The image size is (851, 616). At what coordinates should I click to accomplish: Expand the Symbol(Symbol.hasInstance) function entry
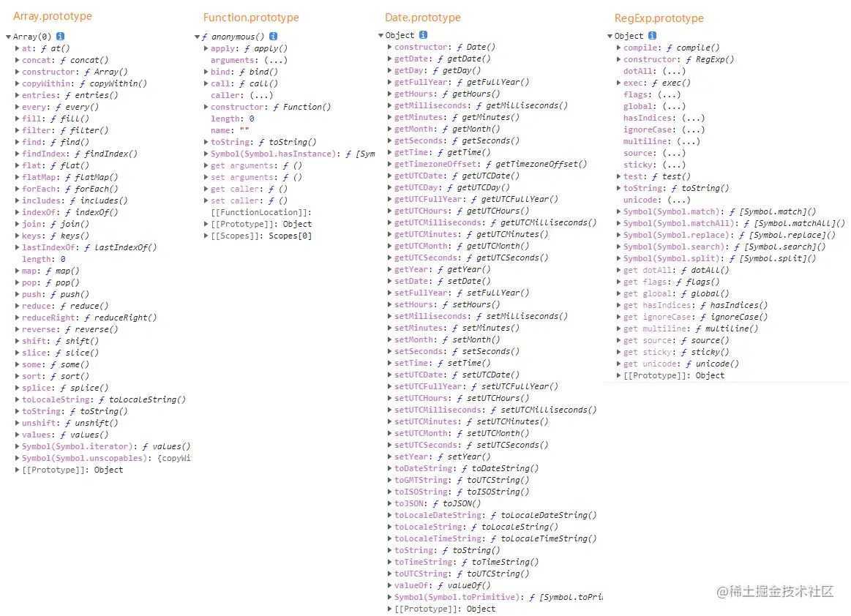206,154
